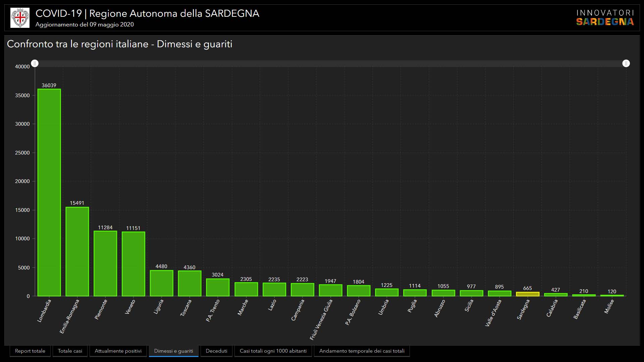644x362 pixels.
Task: Open Andamento temporale dei casi totali tab
Action: click(362, 351)
